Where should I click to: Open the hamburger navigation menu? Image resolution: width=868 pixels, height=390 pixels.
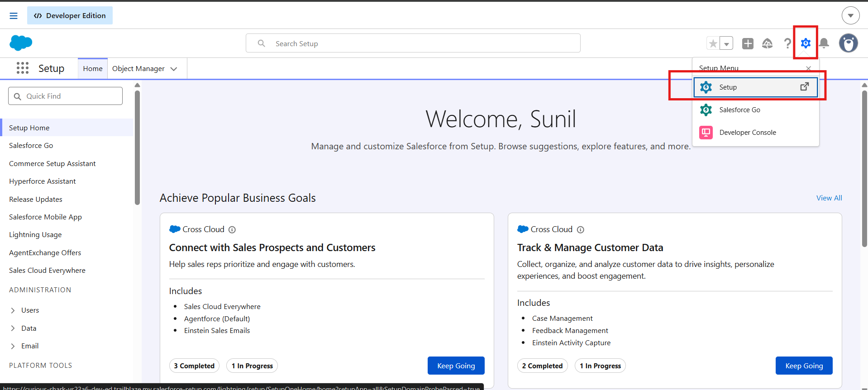pos(14,16)
